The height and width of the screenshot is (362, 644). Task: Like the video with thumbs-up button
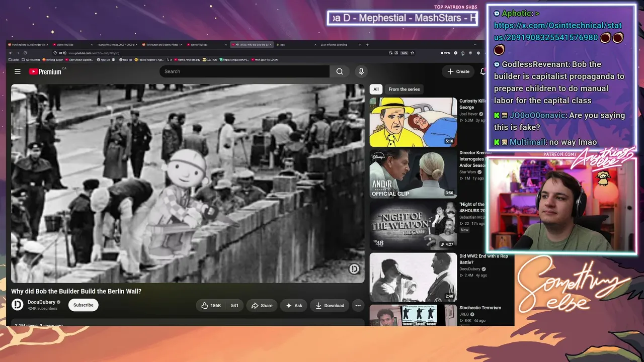[211, 305]
